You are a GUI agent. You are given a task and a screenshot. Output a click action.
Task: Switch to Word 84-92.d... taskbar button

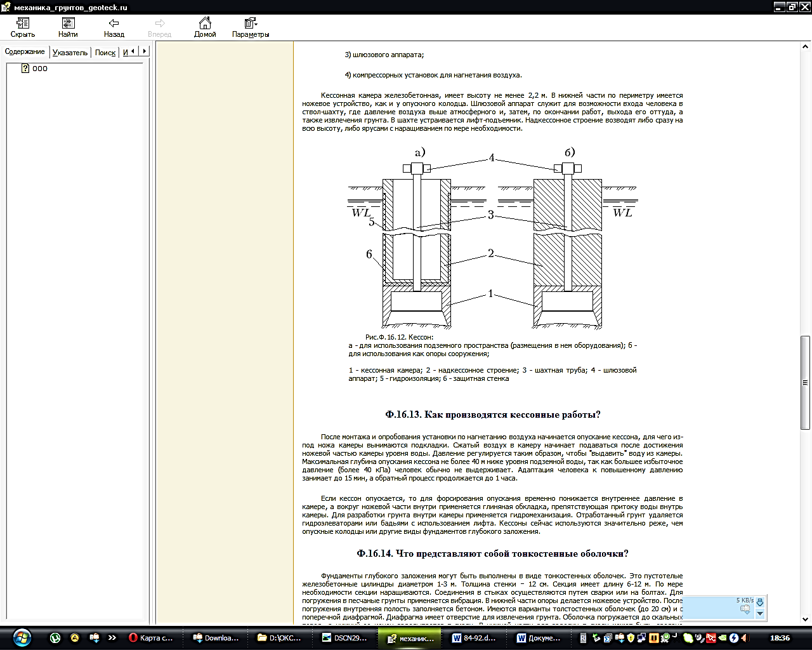pyautogui.click(x=475, y=638)
